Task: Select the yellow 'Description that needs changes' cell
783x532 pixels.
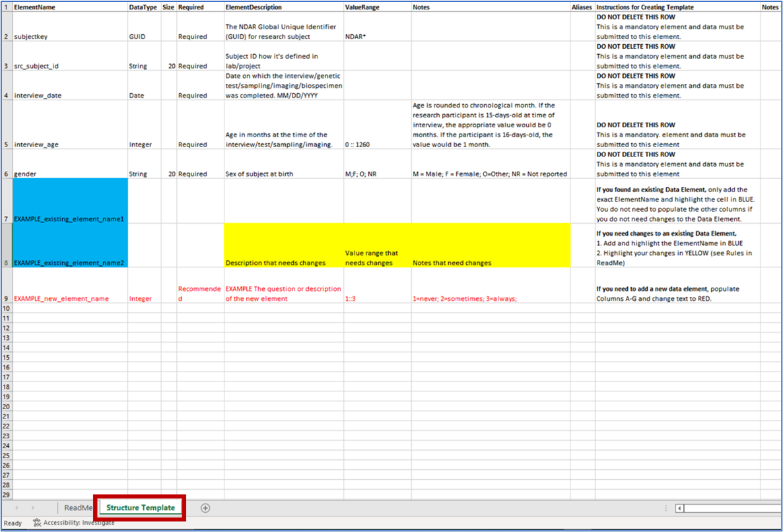Action: pos(283,246)
